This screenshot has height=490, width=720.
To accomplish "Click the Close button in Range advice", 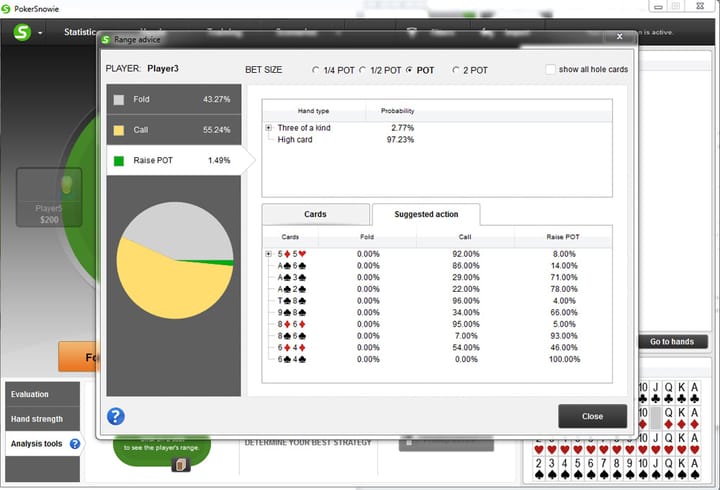I will click(x=592, y=416).
